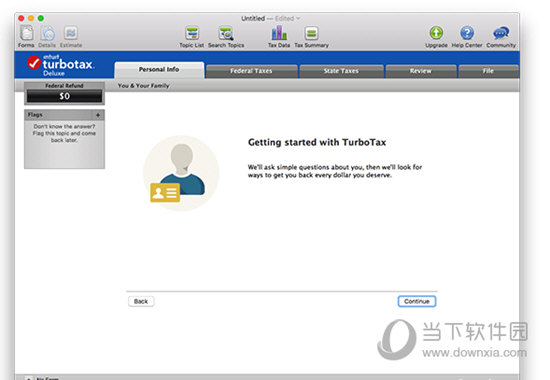Click the yellow minimize window button
550x380 pixels.
[31, 18]
